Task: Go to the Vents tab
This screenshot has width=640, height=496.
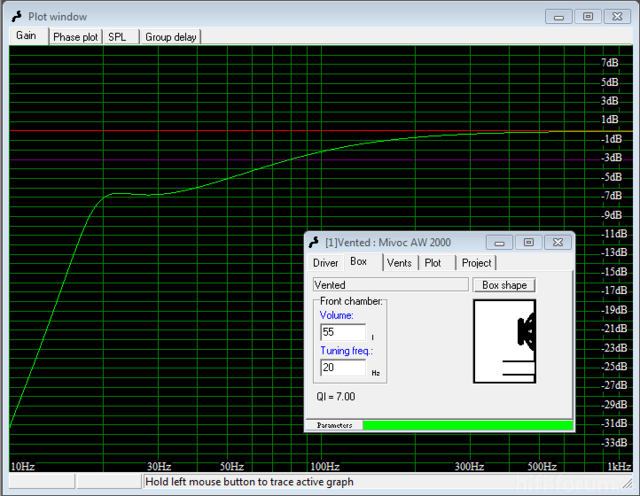Action: 400,263
